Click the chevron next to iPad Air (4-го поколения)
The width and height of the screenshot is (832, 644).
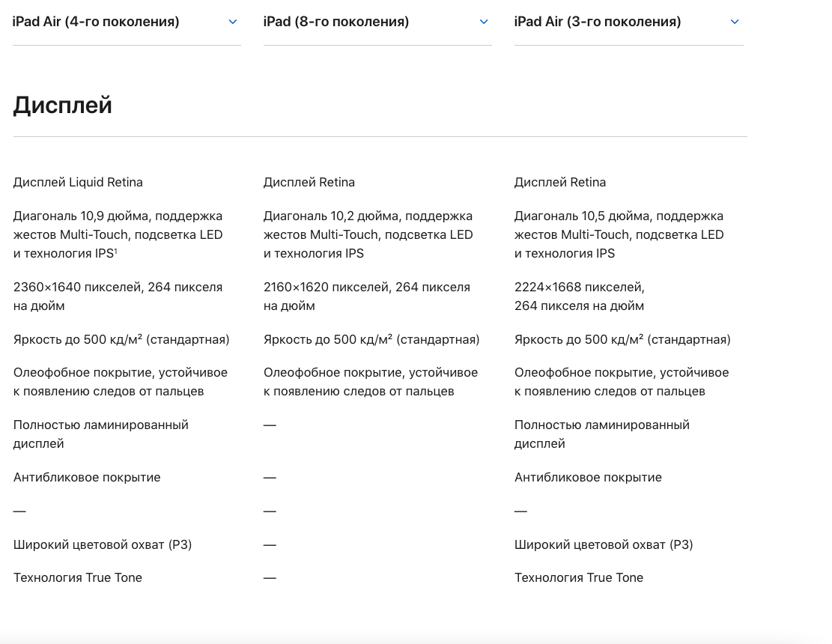[232, 22]
